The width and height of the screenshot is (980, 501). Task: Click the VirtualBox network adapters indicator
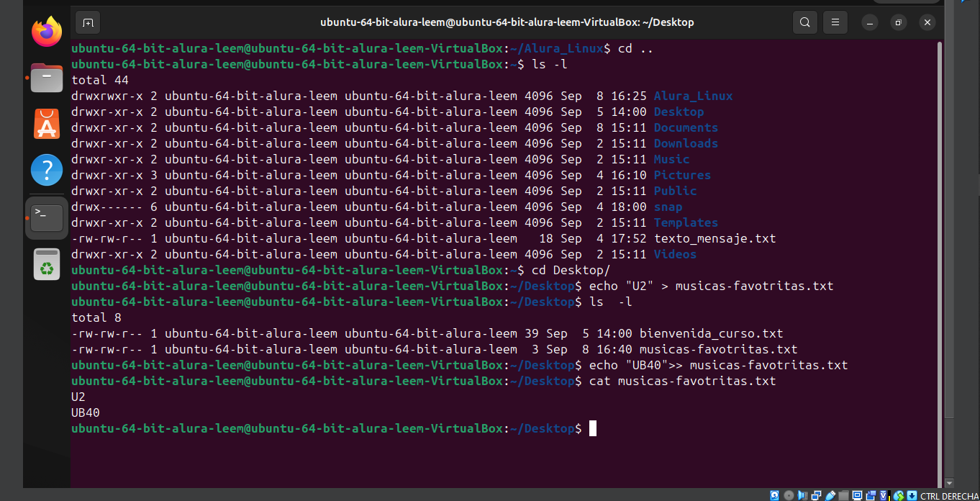[x=816, y=495]
